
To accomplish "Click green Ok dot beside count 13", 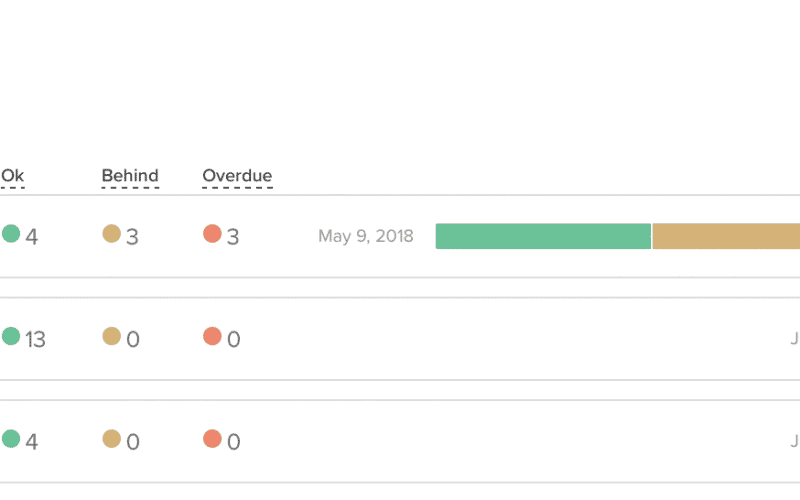I will (11, 336).
